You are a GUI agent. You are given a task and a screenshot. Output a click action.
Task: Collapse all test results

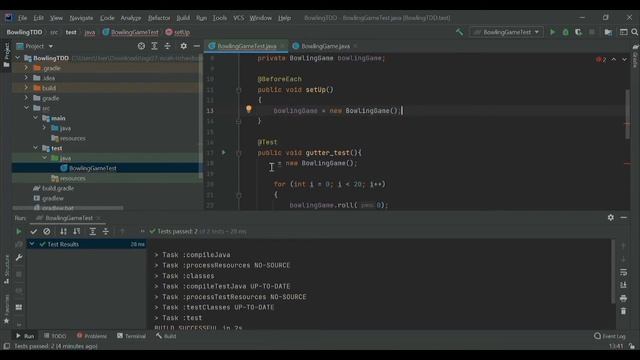(x=106, y=231)
